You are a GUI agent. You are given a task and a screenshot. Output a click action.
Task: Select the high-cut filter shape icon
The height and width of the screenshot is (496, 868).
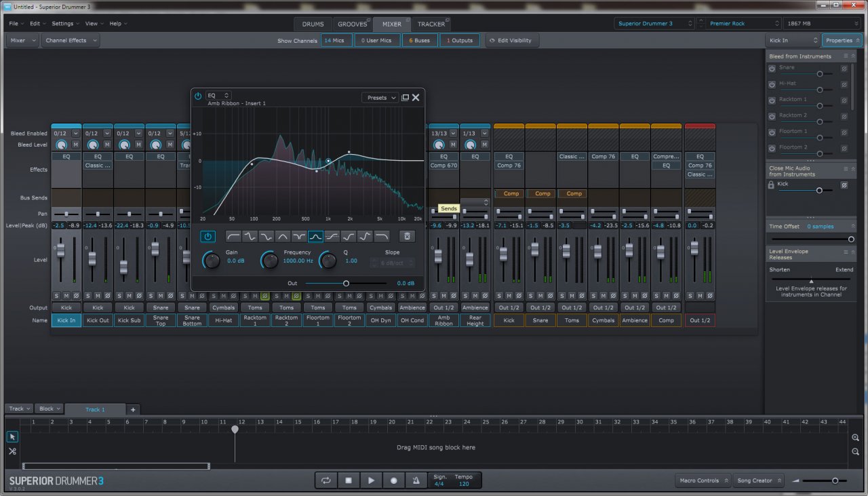tap(382, 236)
